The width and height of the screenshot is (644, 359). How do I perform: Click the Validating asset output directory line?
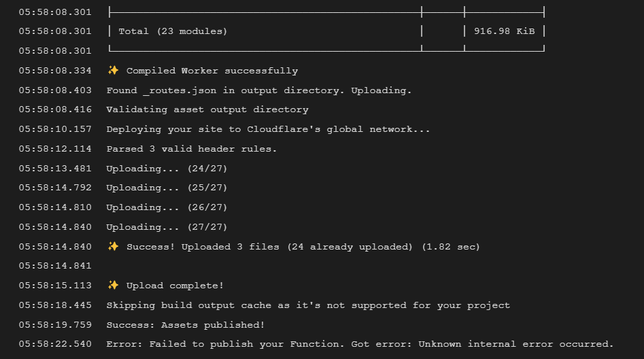point(207,109)
